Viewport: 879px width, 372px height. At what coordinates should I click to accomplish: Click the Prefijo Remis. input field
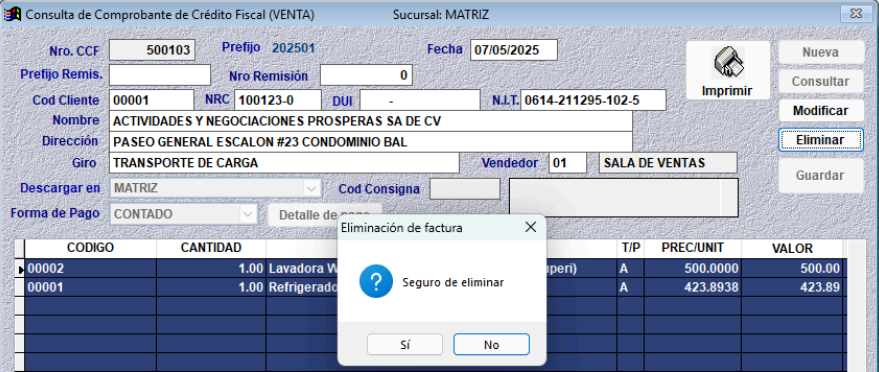coord(160,75)
